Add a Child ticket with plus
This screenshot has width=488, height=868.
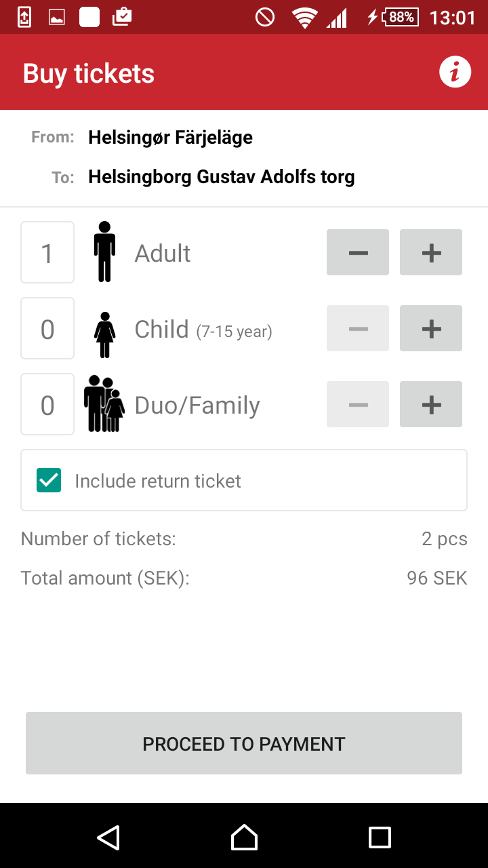[431, 328]
